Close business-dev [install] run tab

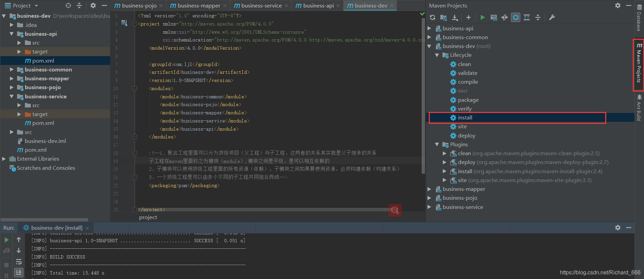[x=87, y=228]
